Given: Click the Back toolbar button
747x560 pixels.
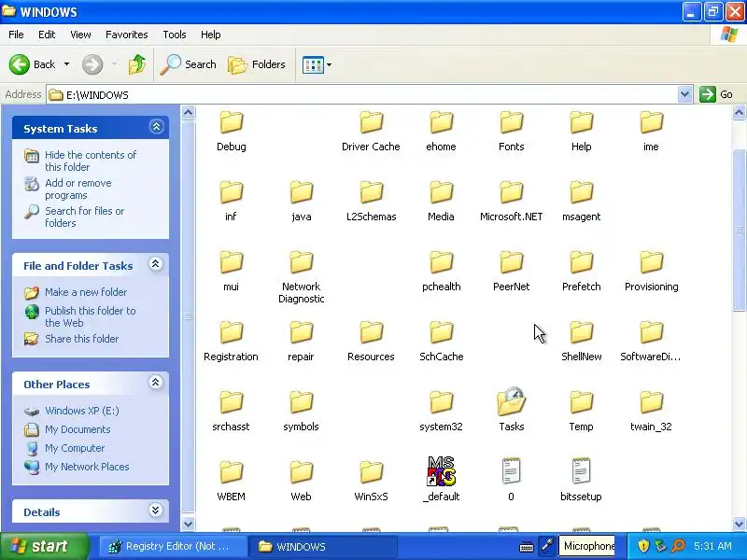Looking at the screenshot, I should pyautogui.click(x=33, y=64).
